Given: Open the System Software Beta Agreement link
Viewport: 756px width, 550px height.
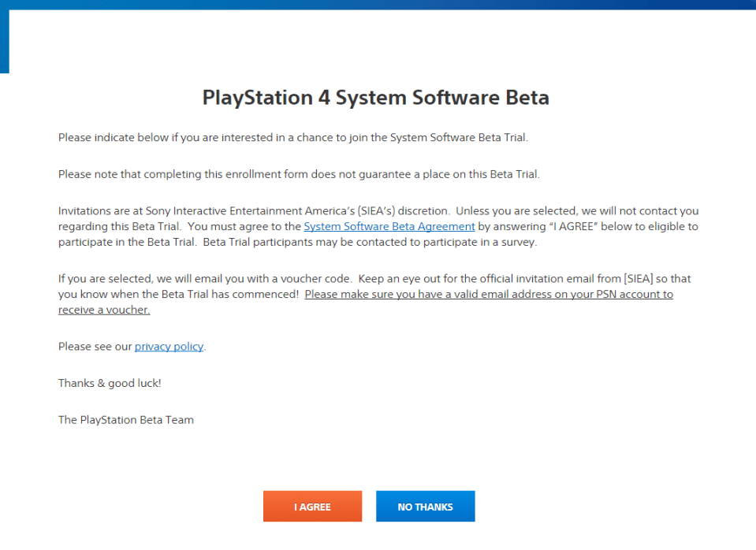Looking at the screenshot, I should click(x=389, y=227).
